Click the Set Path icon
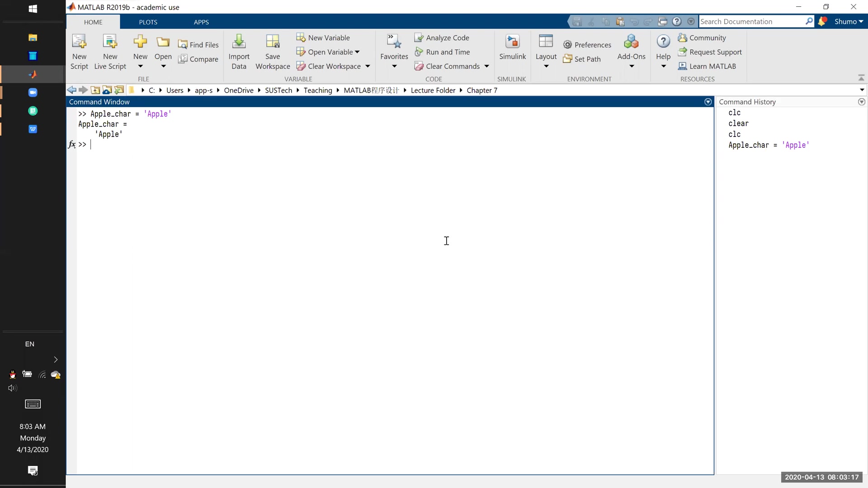Screen dimensions: 868x488 [x=567, y=59]
